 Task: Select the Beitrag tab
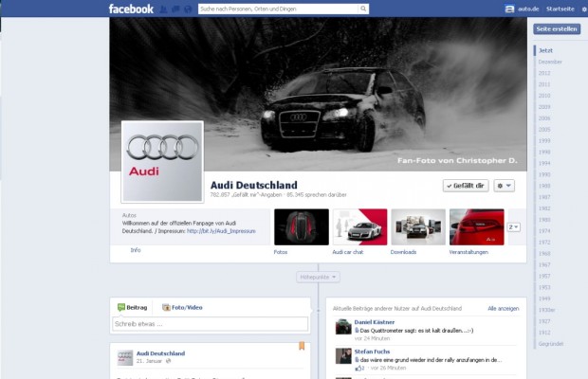click(x=133, y=308)
